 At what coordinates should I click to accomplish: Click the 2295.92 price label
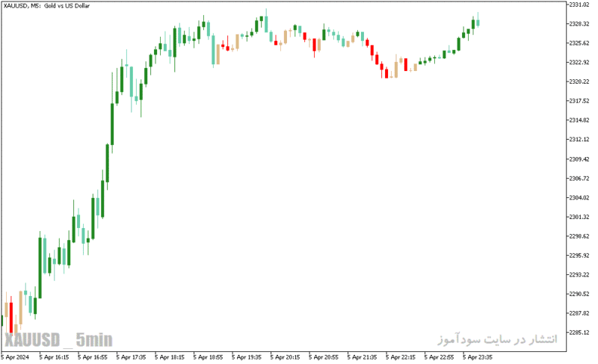pos(579,256)
